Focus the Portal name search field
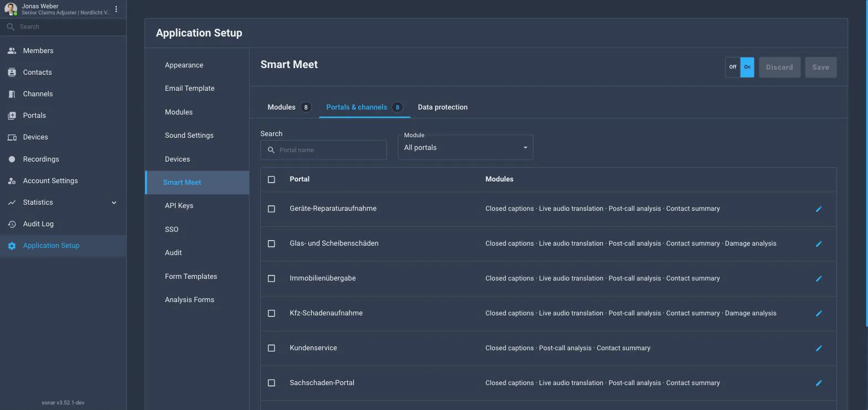Screen dimensions: 868x410 324,150
